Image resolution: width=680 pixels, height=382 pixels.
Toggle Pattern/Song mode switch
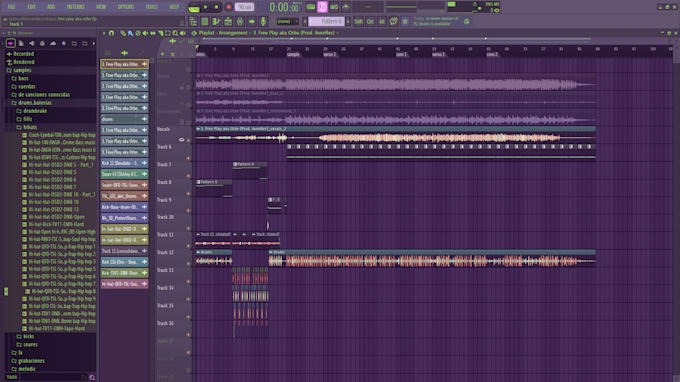pos(193,8)
